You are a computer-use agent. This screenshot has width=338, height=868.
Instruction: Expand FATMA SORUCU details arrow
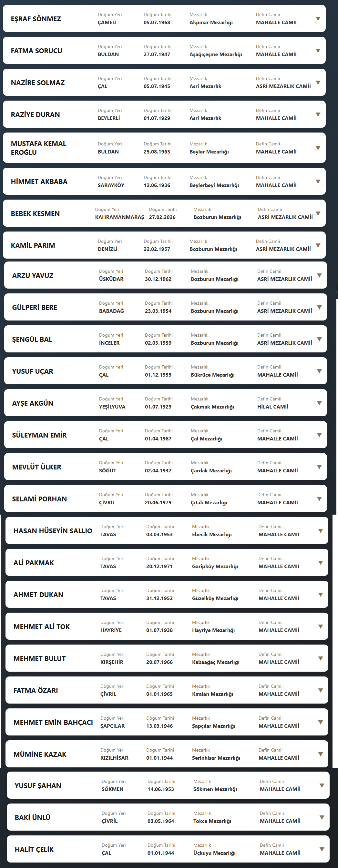318,51
